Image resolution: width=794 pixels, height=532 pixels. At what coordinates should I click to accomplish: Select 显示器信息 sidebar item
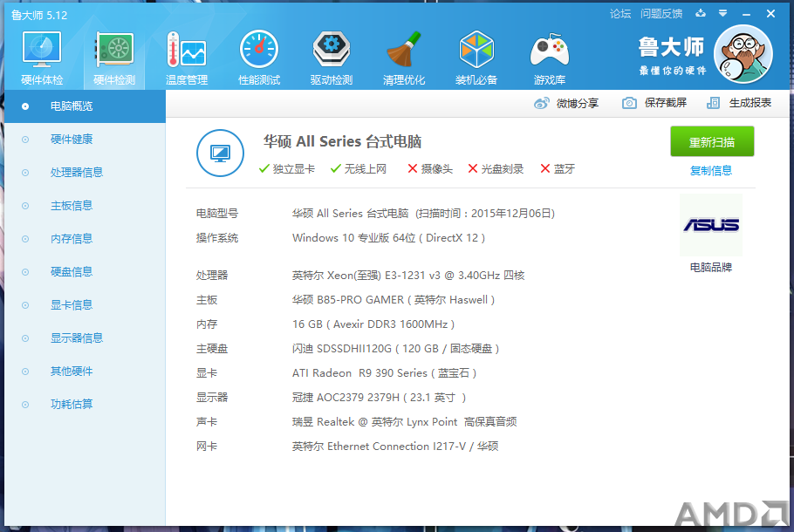86,338
